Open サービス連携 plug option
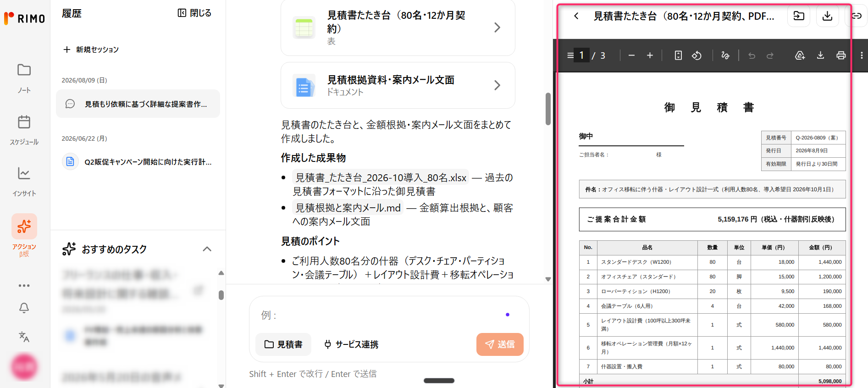The image size is (868, 388). click(x=351, y=344)
